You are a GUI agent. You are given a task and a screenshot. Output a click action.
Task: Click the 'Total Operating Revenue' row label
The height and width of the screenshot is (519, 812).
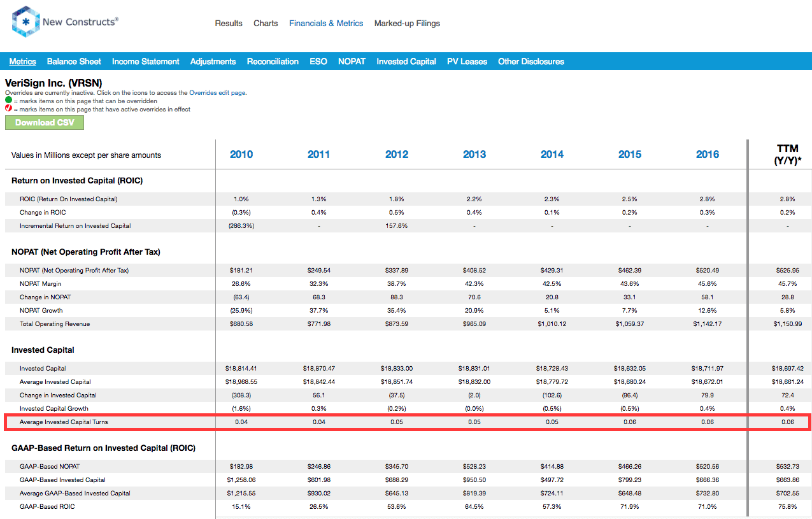pos(55,324)
